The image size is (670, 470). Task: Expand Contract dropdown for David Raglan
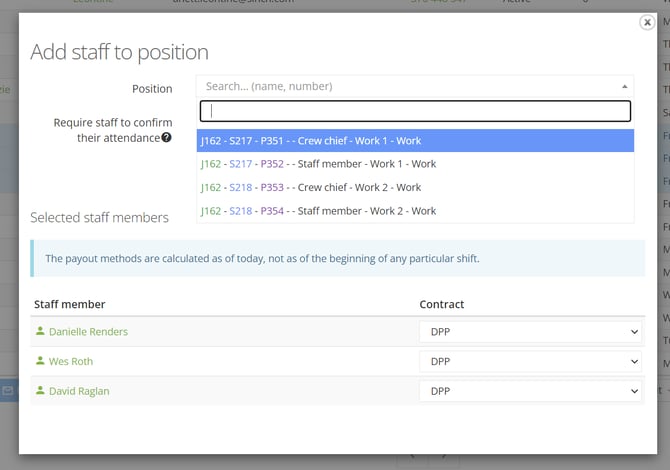click(x=531, y=392)
